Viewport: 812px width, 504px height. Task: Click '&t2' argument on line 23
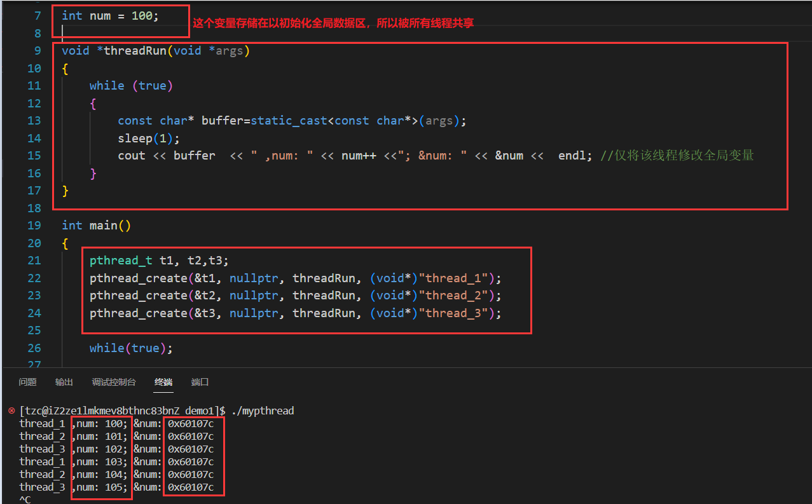pyautogui.click(x=205, y=296)
